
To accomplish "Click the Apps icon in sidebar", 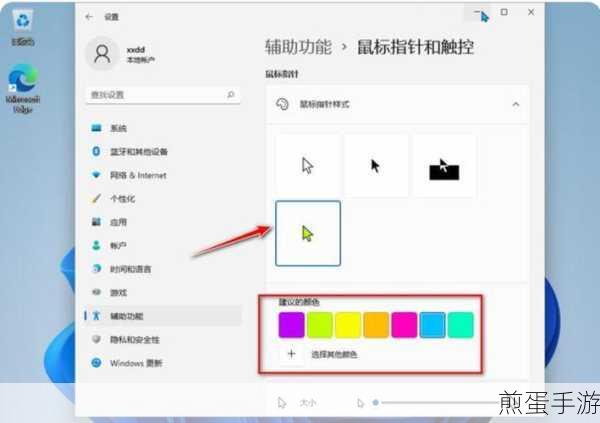I will click(96, 222).
